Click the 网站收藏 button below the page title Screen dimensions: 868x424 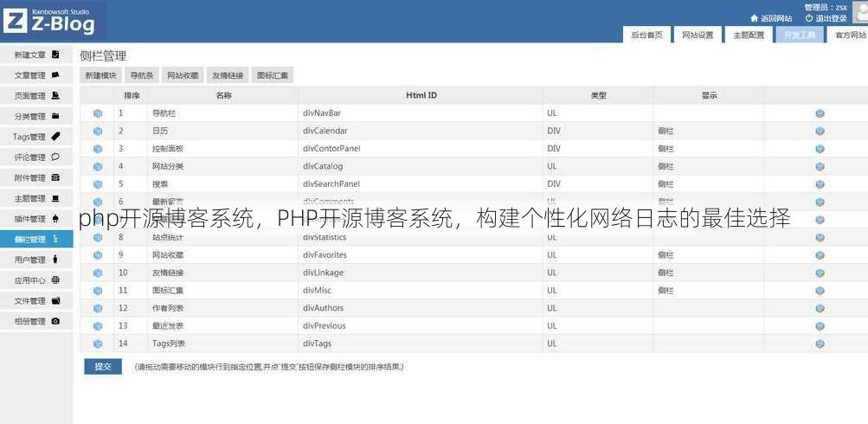coord(183,76)
